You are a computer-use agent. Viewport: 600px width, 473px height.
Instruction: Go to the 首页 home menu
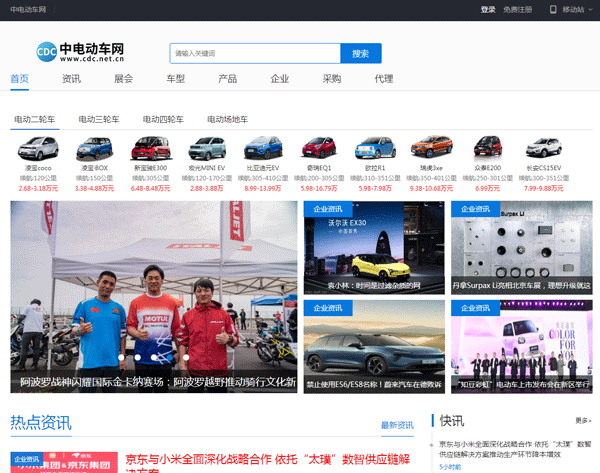point(20,79)
